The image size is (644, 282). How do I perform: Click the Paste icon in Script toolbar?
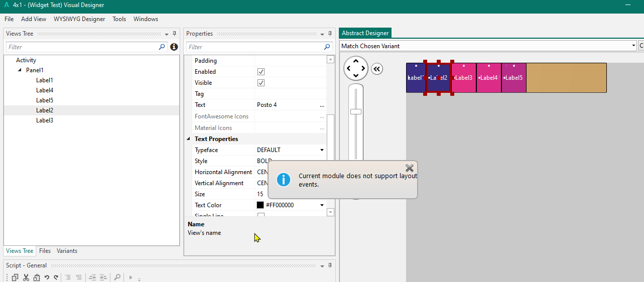36,277
